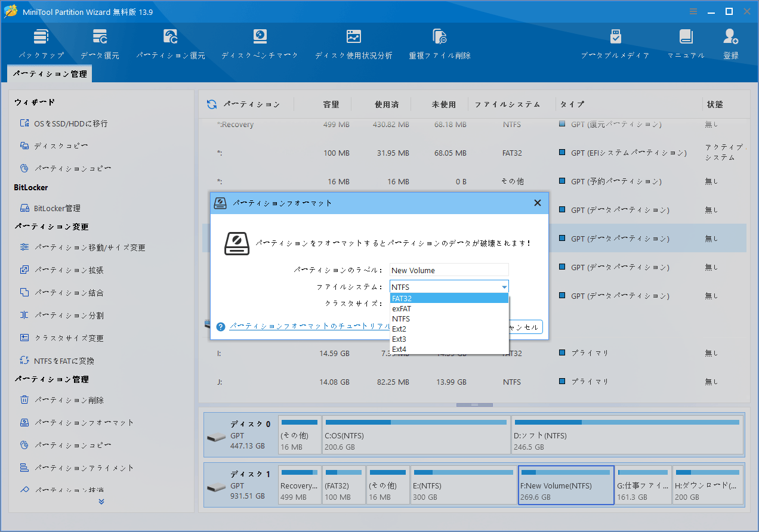Choose NTFSをFATに変換
Screen dimensions: 759x532
(x=57, y=361)
